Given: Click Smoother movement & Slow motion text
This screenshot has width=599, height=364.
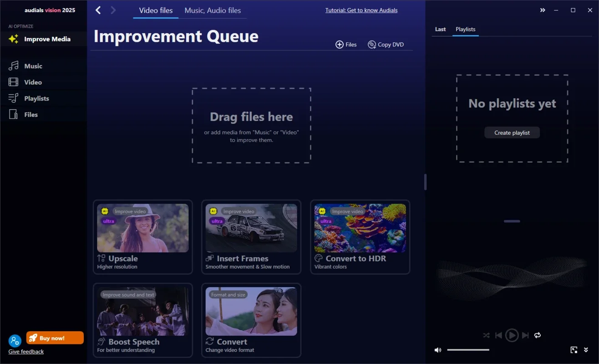Looking at the screenshot, I should coord(248,267).
